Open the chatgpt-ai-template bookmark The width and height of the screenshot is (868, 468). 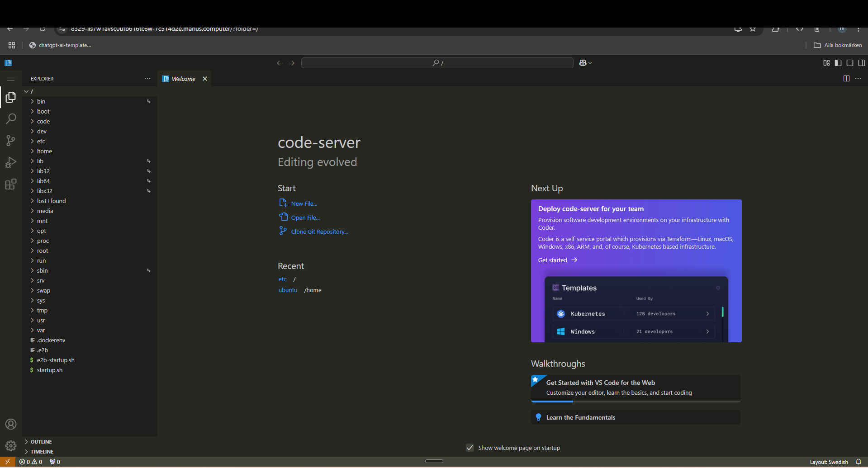click(x=60, y=45)
